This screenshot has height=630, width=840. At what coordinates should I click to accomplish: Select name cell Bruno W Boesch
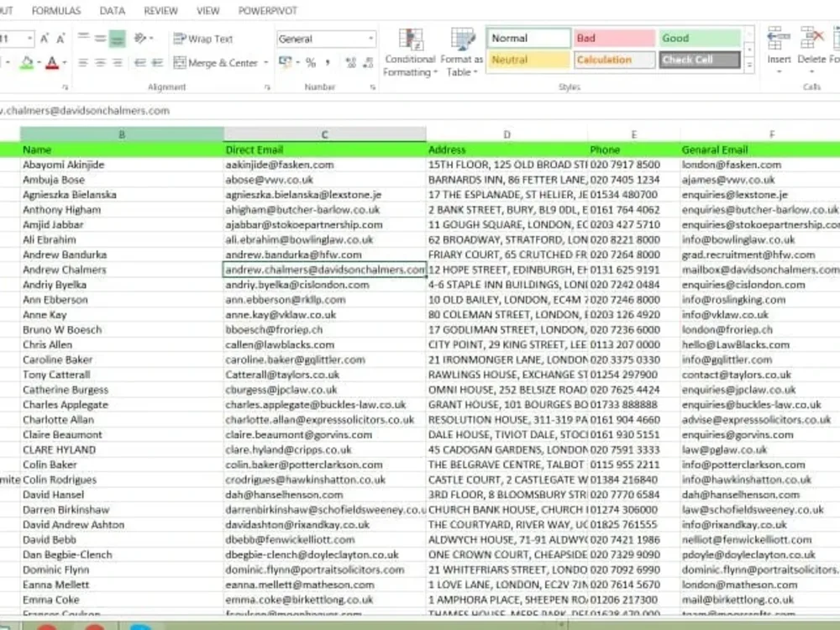point(122,329)
